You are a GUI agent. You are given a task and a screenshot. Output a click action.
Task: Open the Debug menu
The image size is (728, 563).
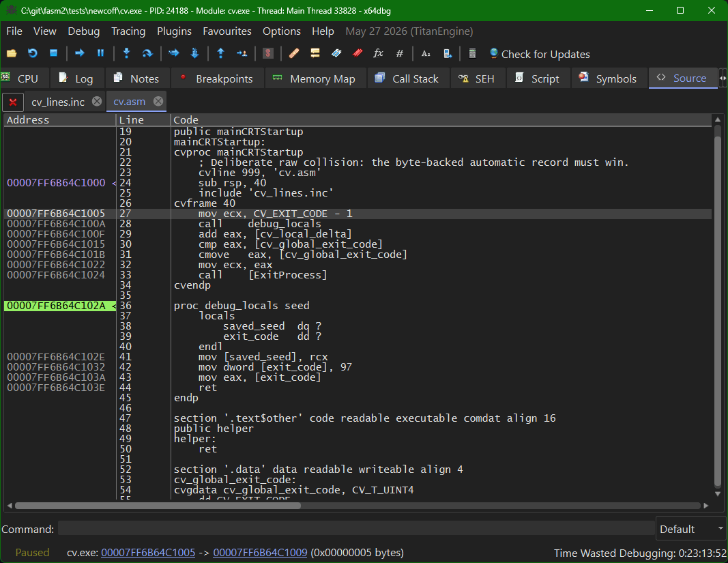coord(83,31)
